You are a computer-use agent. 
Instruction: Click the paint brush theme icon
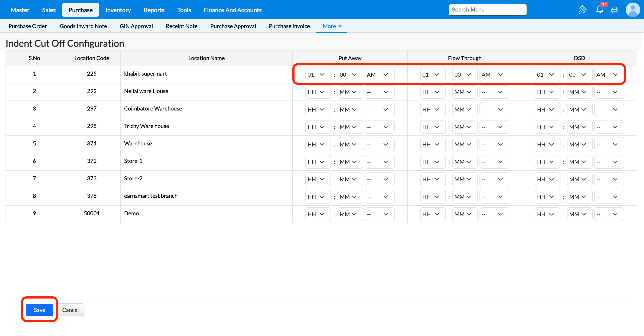pyautogui.click(x=582, y=10)
